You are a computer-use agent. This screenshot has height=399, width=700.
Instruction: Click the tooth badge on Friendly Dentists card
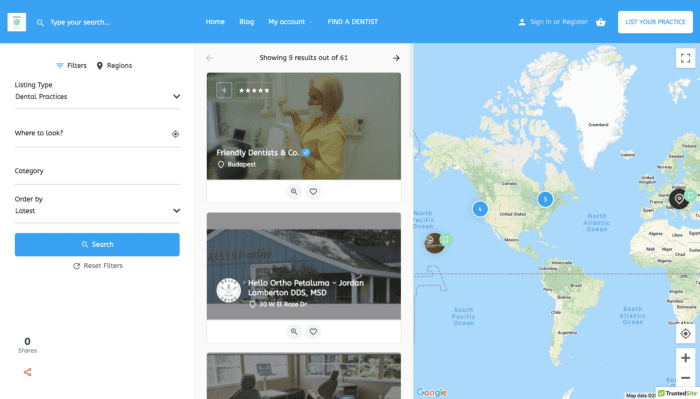(224, 90)
